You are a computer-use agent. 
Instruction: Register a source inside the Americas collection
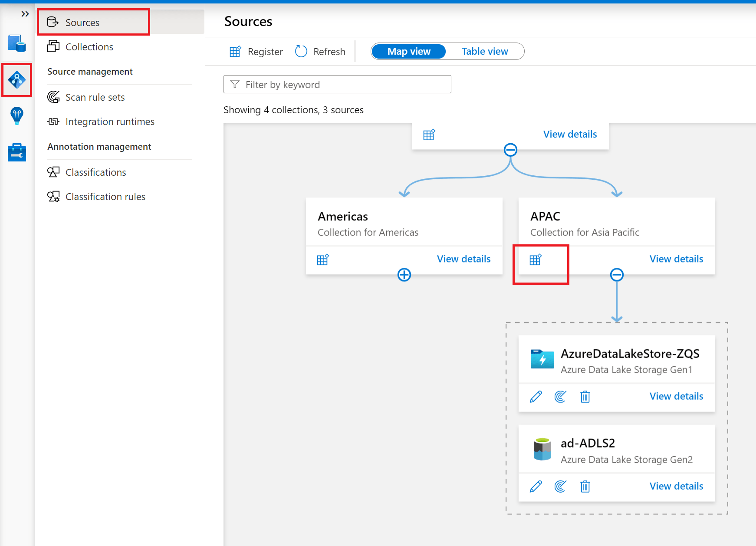coord(323,259)
